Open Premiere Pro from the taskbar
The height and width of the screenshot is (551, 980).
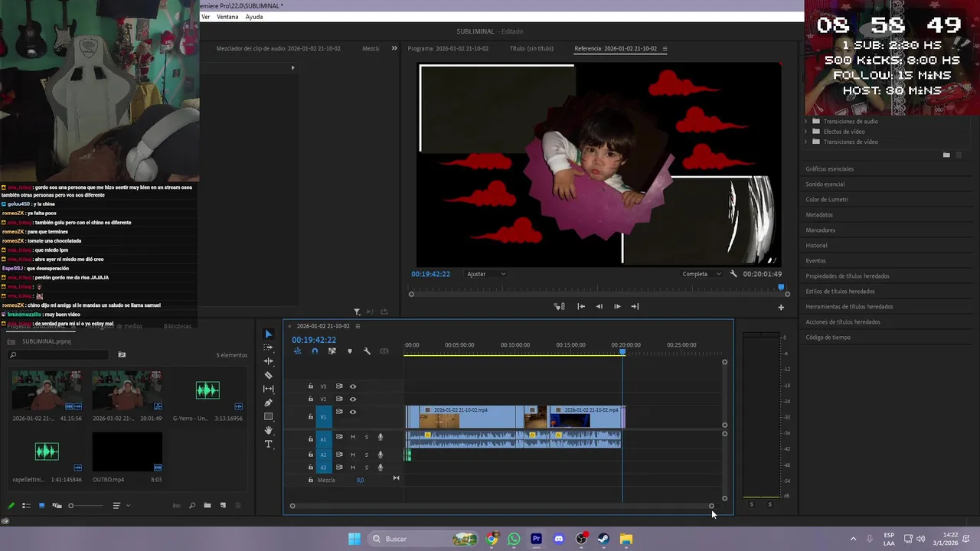(536, 539)
